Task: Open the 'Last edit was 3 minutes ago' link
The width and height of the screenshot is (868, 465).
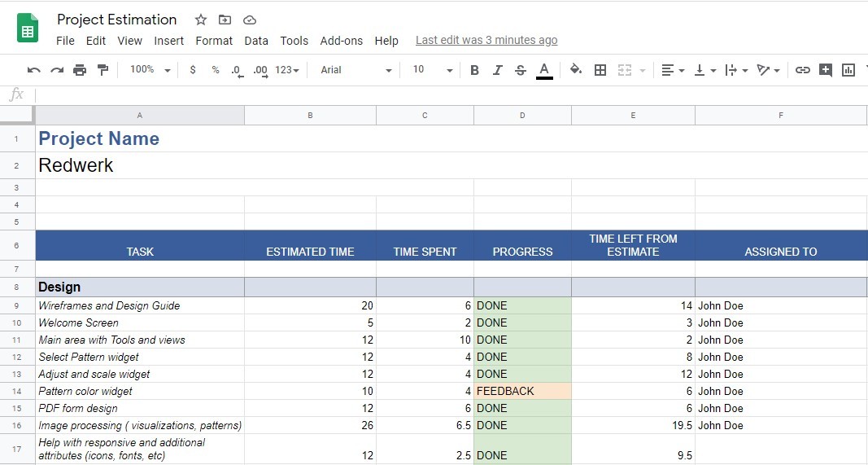Action: (x=486, y=41)
